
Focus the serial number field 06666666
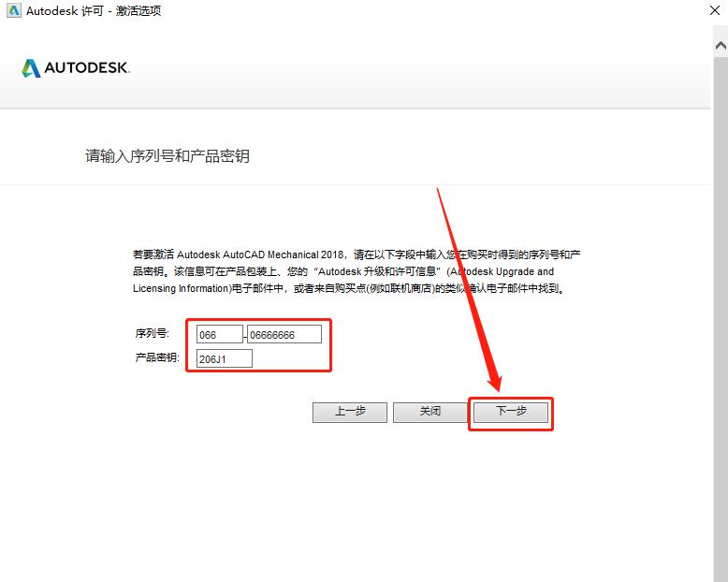[x=284, y=335]
